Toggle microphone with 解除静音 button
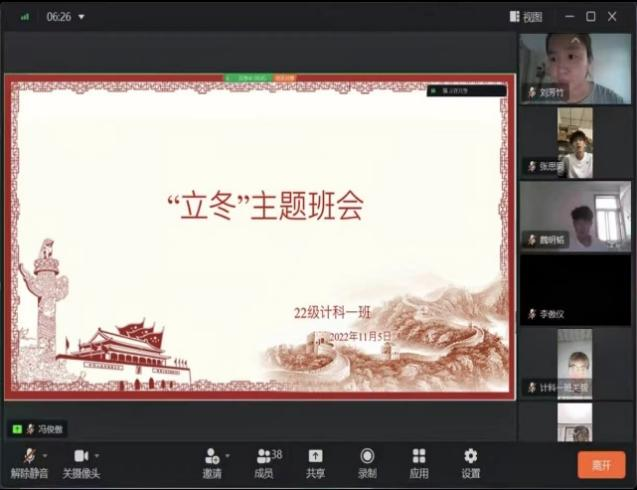 (x=27, y=462)
